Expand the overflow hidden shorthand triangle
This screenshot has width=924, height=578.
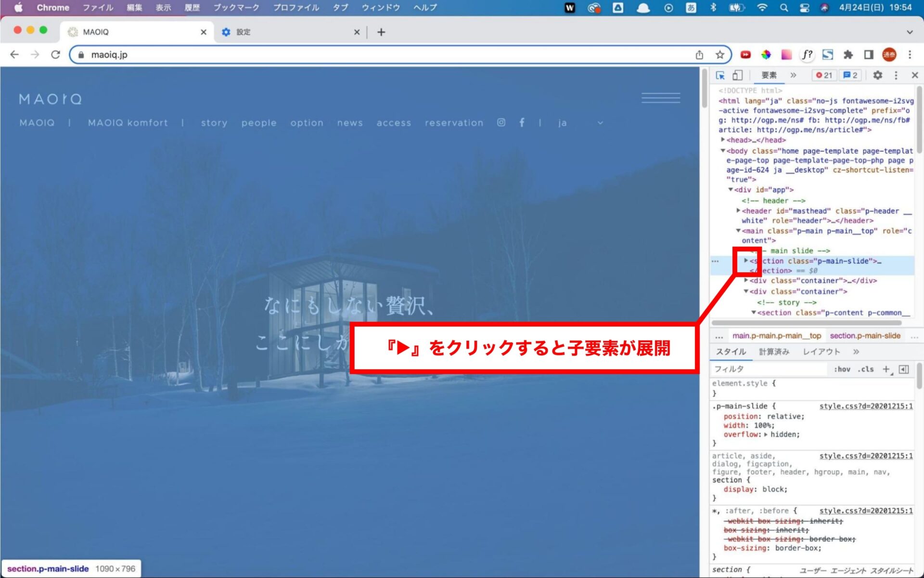click(766, 434)
